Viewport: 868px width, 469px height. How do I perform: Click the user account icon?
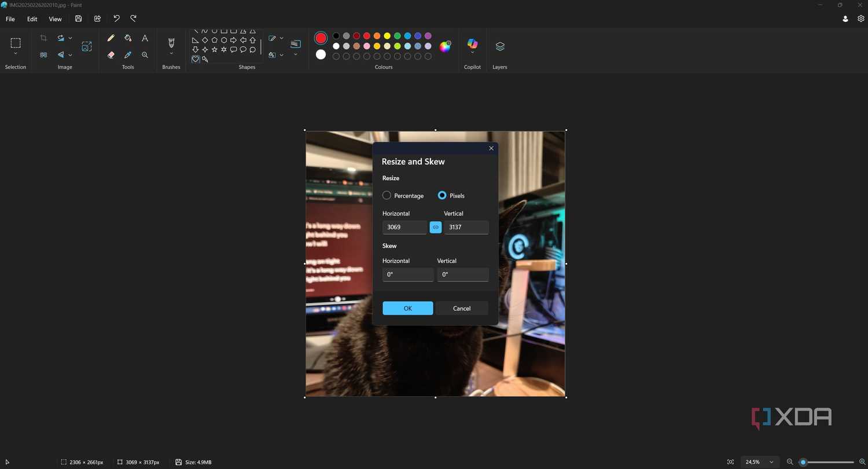(x=845, y=19)
